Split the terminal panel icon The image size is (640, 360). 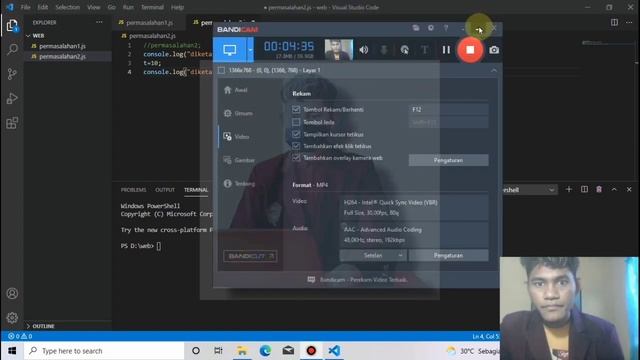pos(584,189)
